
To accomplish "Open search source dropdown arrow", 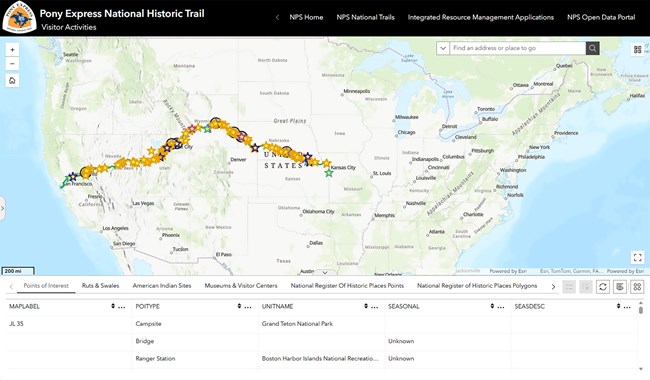I will [443, 48].
